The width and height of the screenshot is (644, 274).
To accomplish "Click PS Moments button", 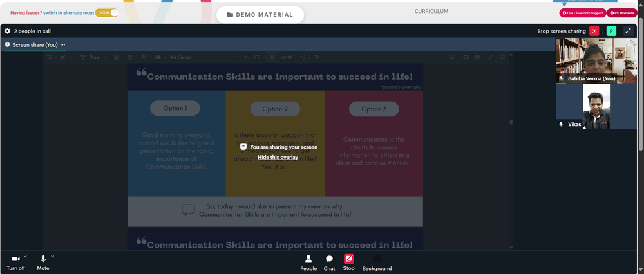I will coord(622,13).
